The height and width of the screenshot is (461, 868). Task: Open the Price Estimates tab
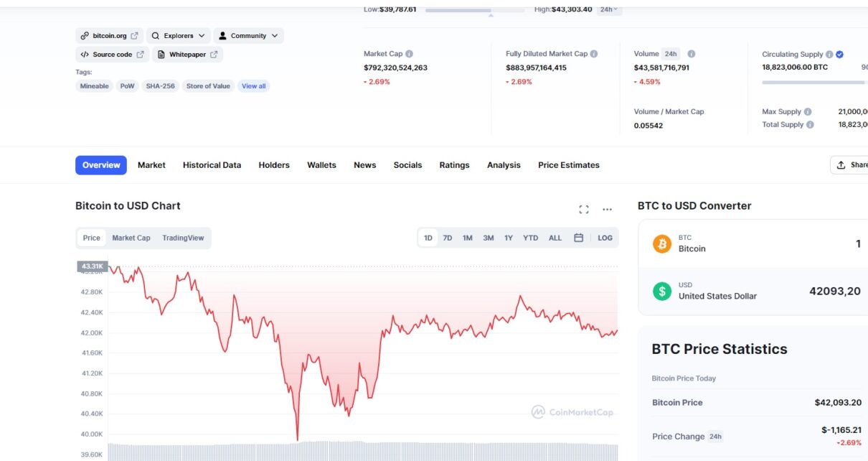click(x=569, y=165)
